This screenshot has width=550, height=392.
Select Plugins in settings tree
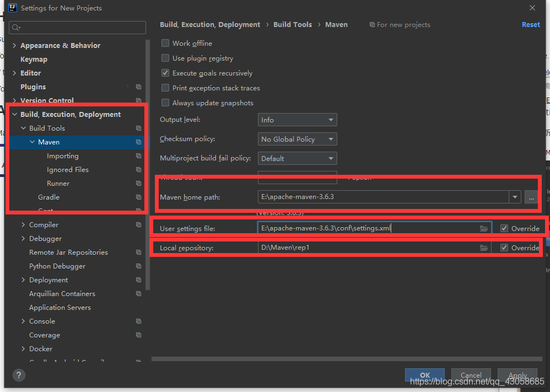pos(33,87)
